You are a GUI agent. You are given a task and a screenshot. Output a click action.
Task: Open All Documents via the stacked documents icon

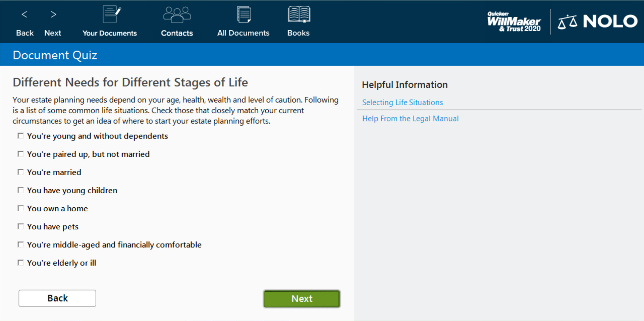click(243, 14)
